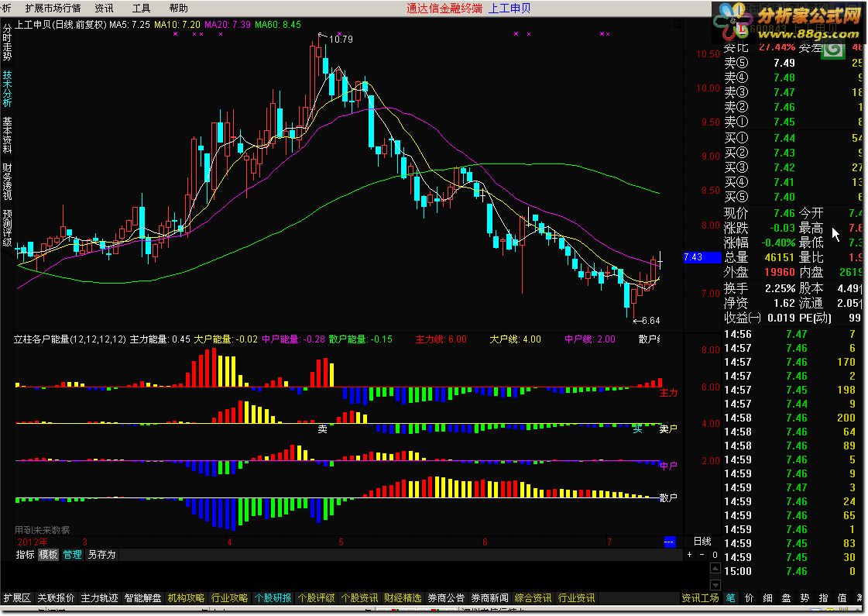Click the 0 reset zoom button
This screenshot has width=868, height=616.
tap(715, 555)
